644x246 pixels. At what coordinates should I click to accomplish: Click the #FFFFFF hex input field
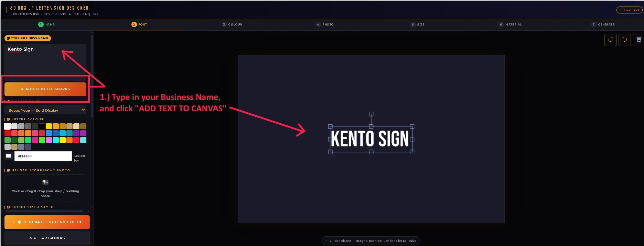43,156
